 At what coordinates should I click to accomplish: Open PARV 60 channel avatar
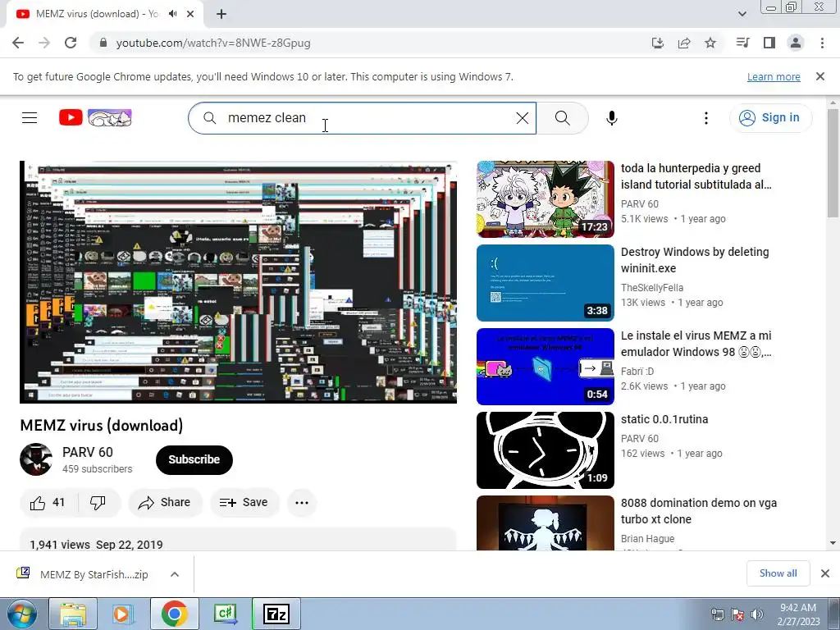click(36, 459)
